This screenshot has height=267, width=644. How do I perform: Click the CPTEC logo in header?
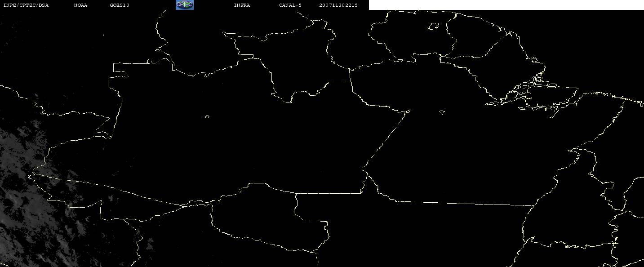(x=184, y=4)
